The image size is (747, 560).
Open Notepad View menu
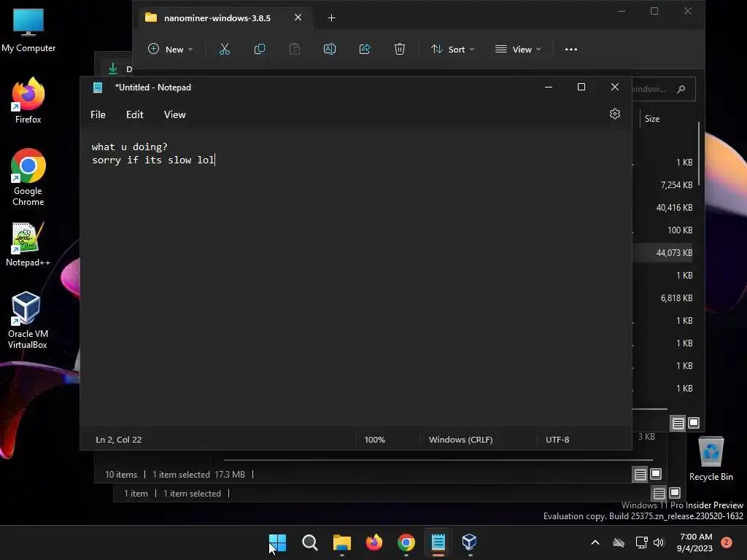[x=175, y=114]
